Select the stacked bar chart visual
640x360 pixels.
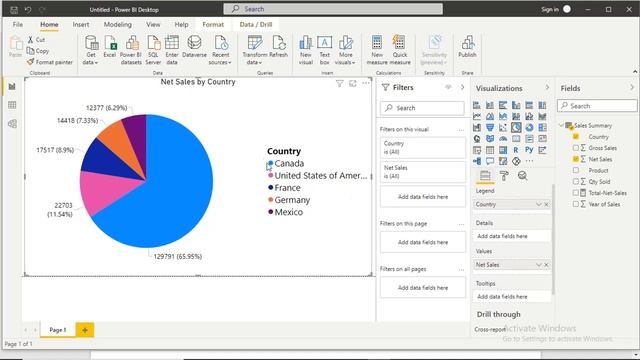pyautogui.click(x=477, y=105)
